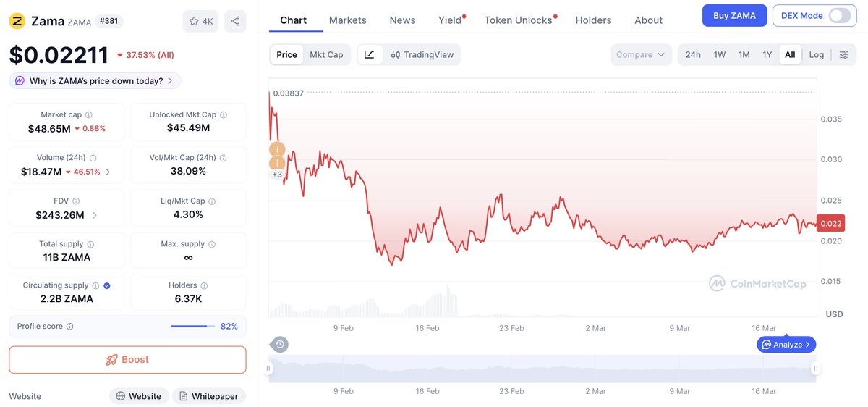Click the share icon next to watchlist
868x407 pixels.
(x=235, y=21)
